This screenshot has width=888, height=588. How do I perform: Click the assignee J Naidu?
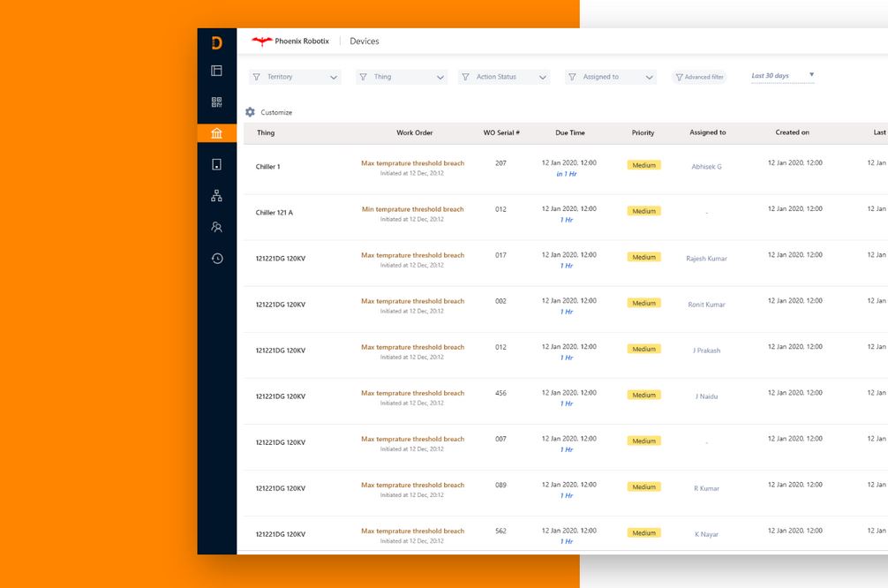point(707,396)
